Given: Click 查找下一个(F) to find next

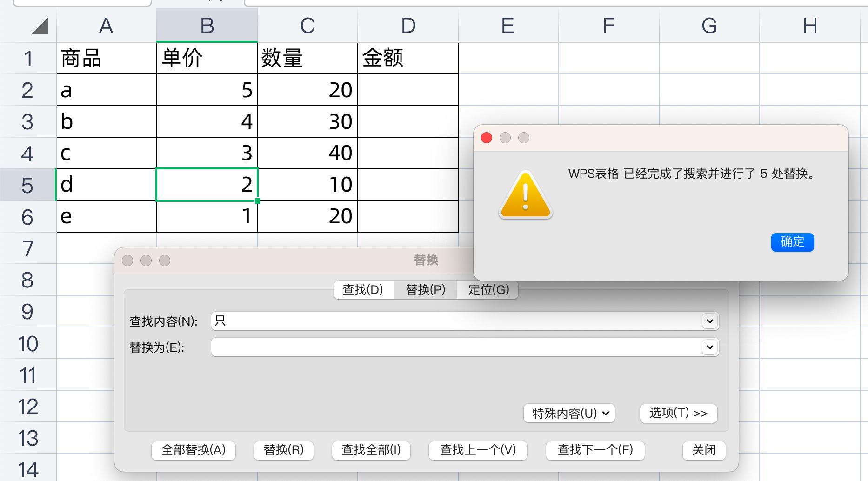Looking at the screenshot, I should click(595, 450).
